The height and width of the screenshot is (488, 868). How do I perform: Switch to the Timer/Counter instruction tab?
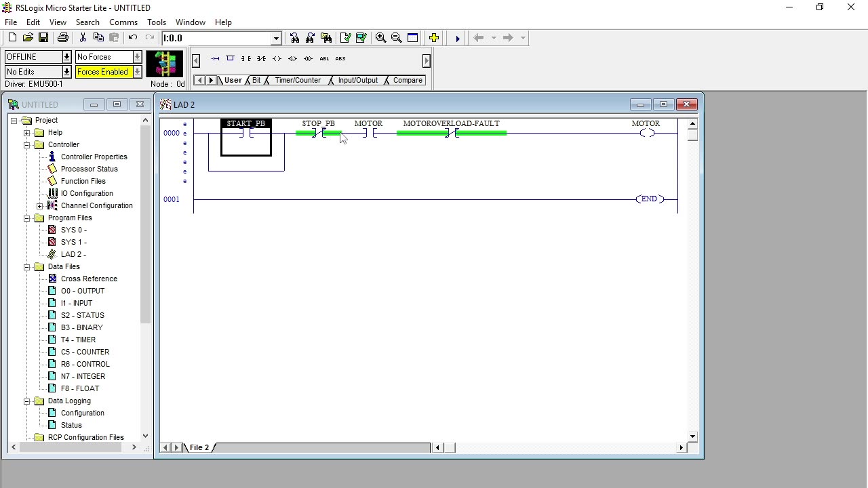pyautogui.click(x=297, y=80)
